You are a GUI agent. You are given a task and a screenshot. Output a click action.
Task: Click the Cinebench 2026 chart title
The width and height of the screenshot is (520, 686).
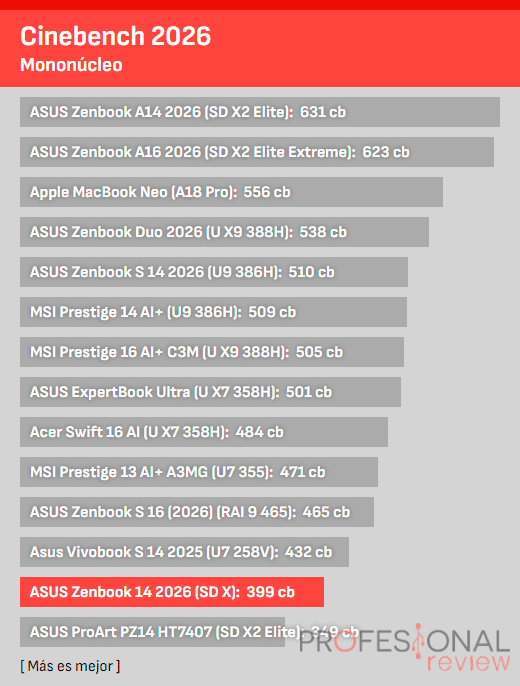tap(115, 36)
